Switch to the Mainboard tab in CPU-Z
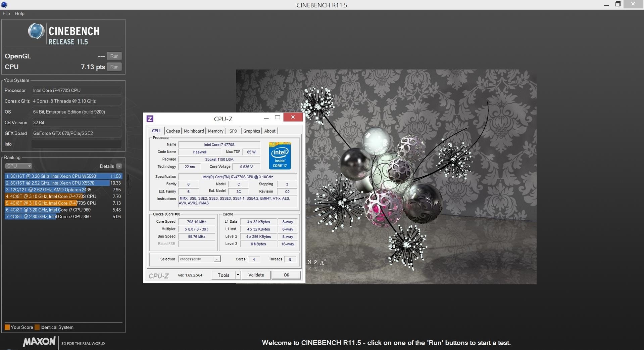This screenshot has width=644, height=350. (x=194, y=131)
